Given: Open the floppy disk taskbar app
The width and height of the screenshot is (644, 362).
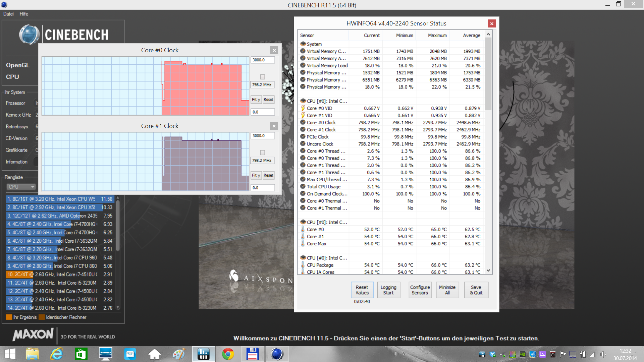Looking at the screenshot, I should [252, 354].
